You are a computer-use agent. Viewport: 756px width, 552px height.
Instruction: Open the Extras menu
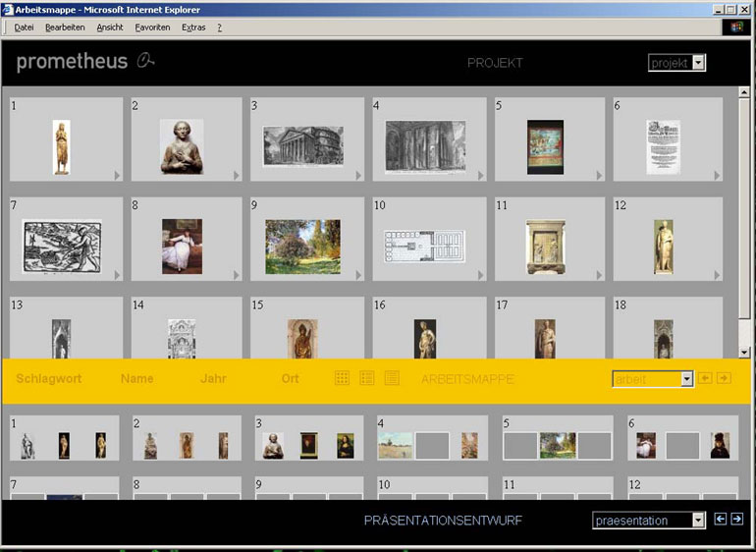(x=193, y=28)
